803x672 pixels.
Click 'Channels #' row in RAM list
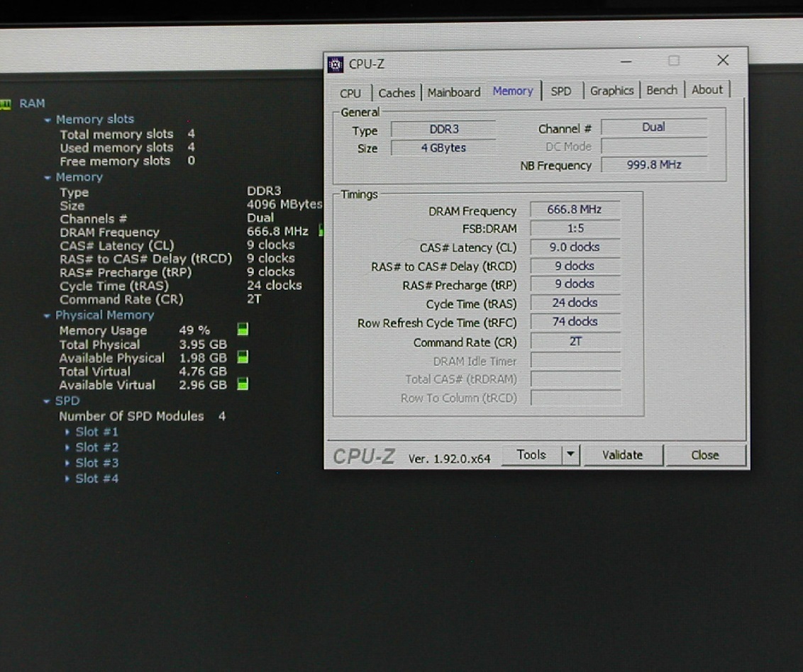click(167, 218)
